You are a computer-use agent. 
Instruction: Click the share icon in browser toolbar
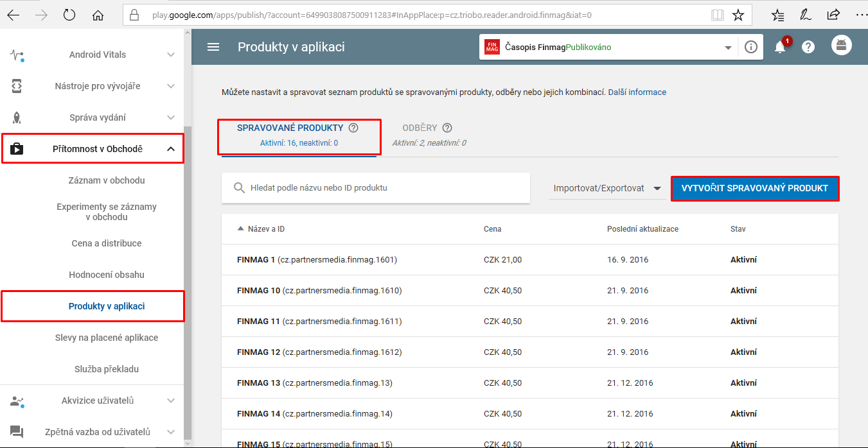click(x=833, y=15)
